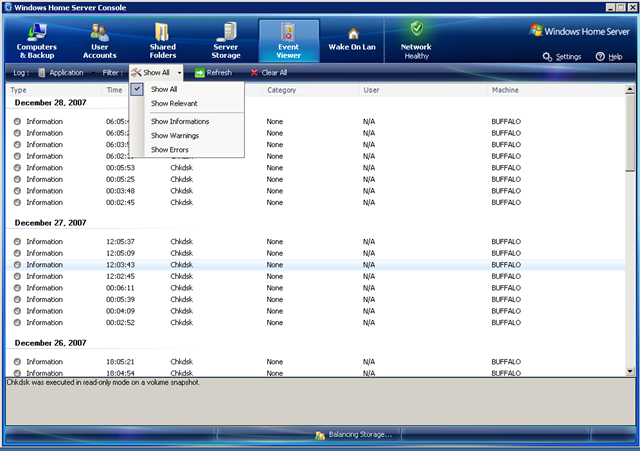The height and width of the screenshot is (451, 640).
Task: Click the Windows Home Server logo
Action: click(579, 31)
